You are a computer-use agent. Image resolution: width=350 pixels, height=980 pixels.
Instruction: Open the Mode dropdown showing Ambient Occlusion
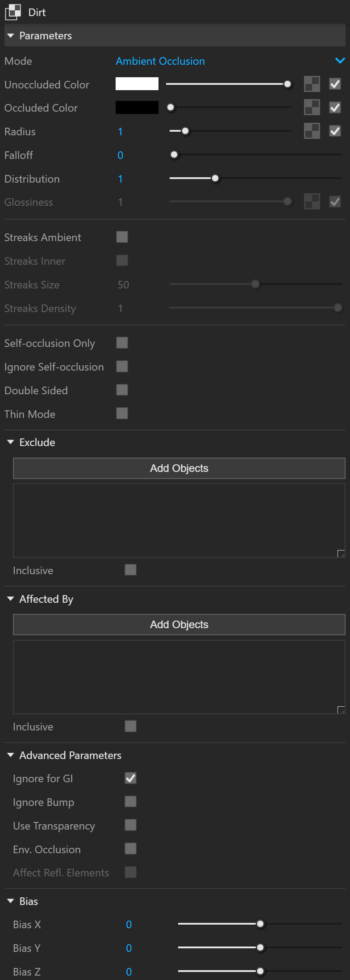coord(230,61)
